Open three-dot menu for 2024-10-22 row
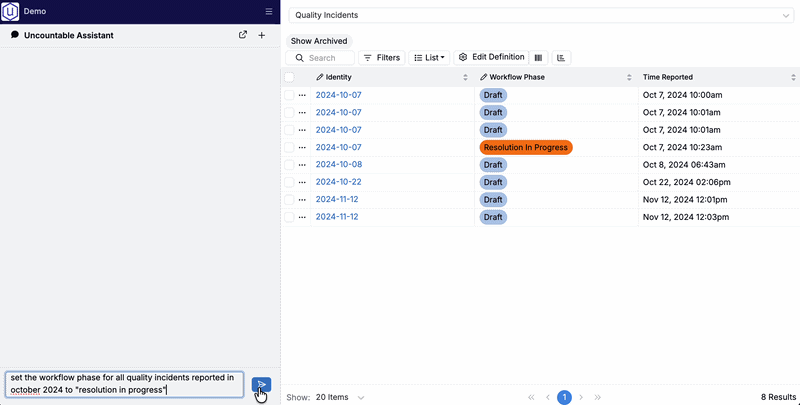 click(302, 182)
